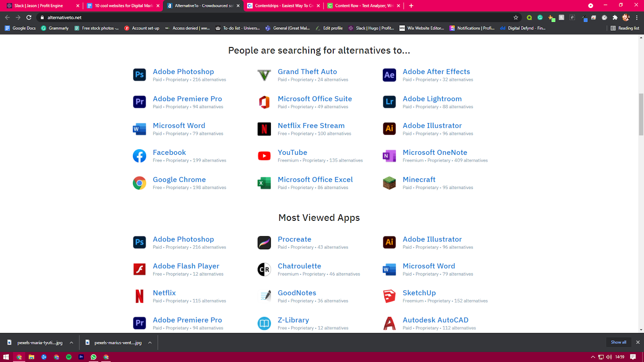Show hidden system tray icons
Viewport: 644px width, 362px height.
click(x=592, y=357)
